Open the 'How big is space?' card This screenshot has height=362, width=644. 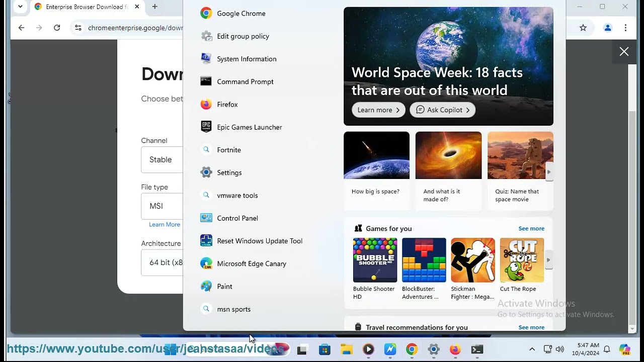pyautogui.click(x=376, y=171)
